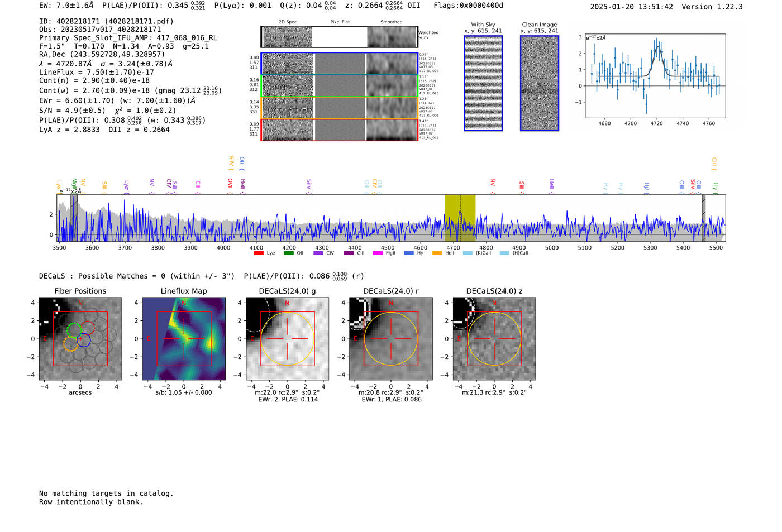Viewport: 782px width, 532px height.
Task: Click the red Lyα legend swatch
Action: tap(259, 253)
